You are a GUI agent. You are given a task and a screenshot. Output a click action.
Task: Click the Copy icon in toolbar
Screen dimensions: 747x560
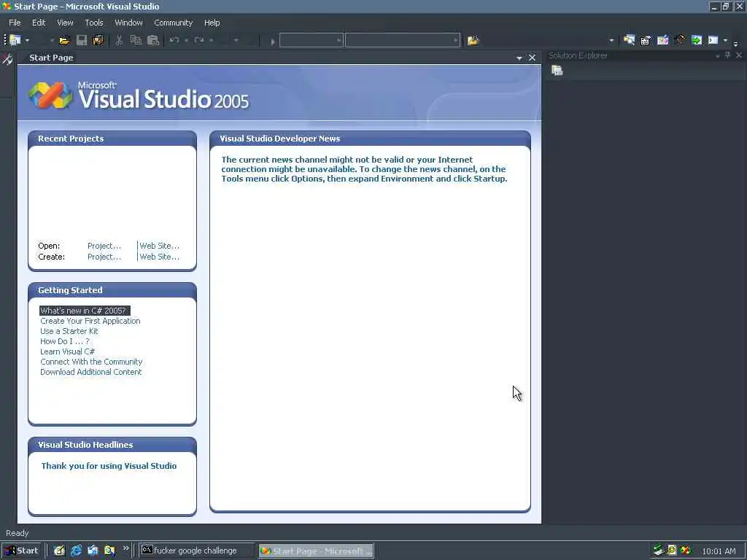point(136,41)
